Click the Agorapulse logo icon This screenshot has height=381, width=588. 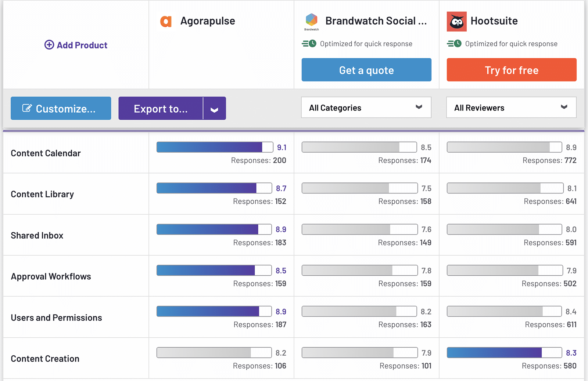click(x=166, y=21)
